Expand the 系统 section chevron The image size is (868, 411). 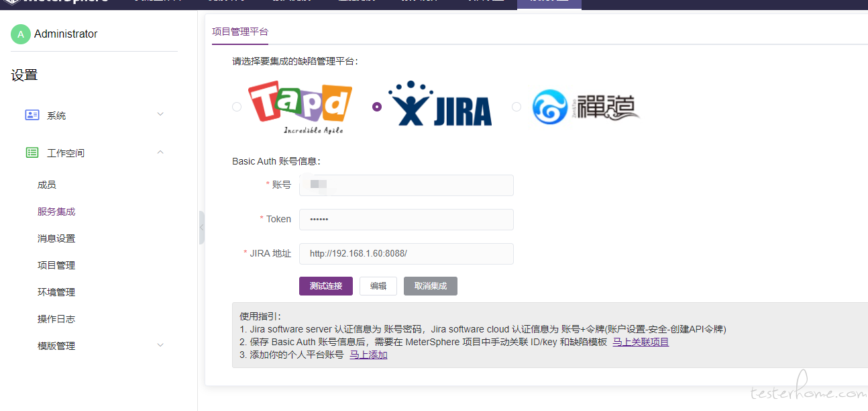pyautogui.click(x=160, y=115)
